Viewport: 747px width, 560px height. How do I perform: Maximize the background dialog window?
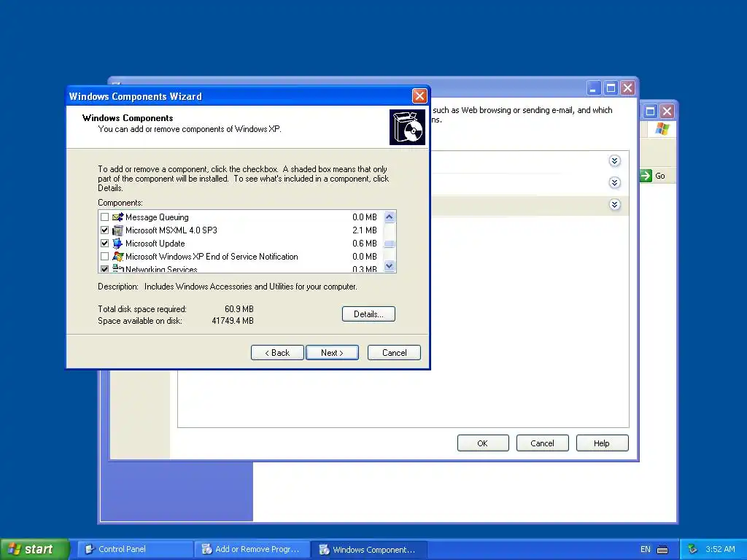pyautogui.click(x=611, y=88)
